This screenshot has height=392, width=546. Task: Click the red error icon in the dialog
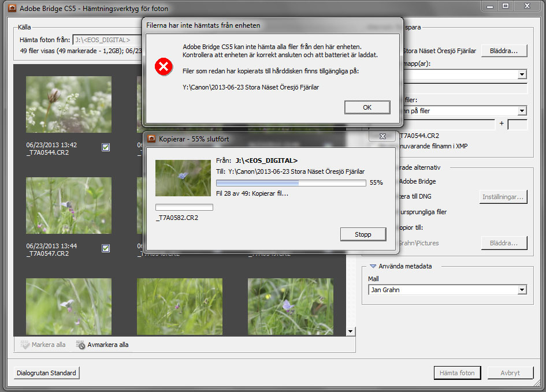(164, 67)
